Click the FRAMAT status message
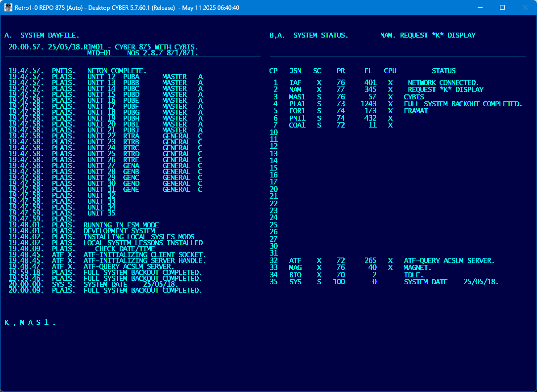 [x=416, y=111]
